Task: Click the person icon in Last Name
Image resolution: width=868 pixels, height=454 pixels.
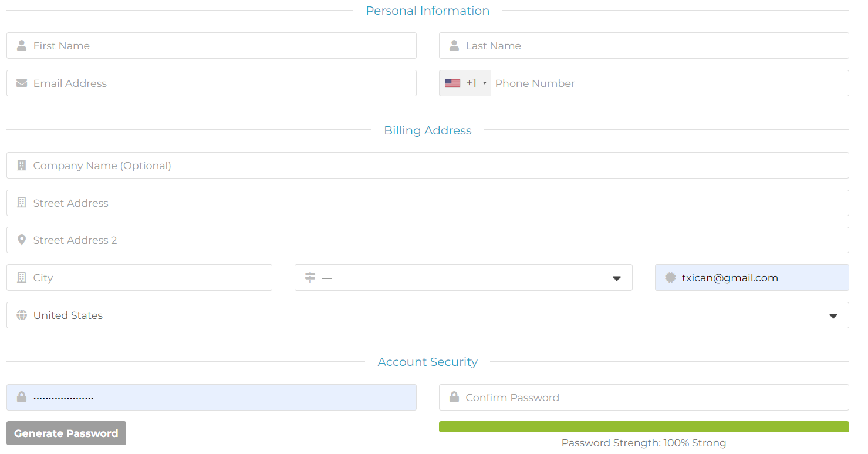Action: coord(454,46)
